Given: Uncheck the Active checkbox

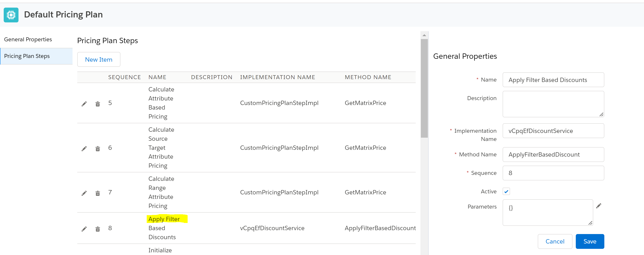Looking at the screenshot, I should (x=506, y=192).
